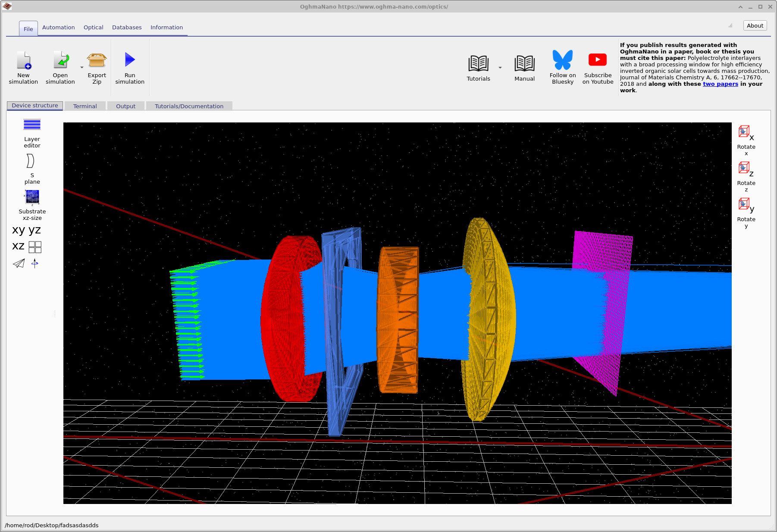The image size is (777, 532).
Task: Rotate the device view around y
Action: tap(745, 204)
